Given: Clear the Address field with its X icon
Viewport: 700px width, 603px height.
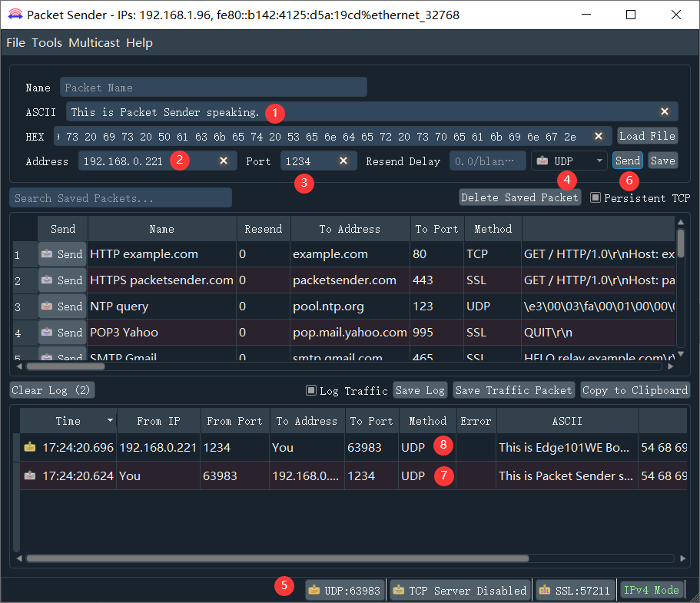Looking at the screenshot, I should (223, 161).
